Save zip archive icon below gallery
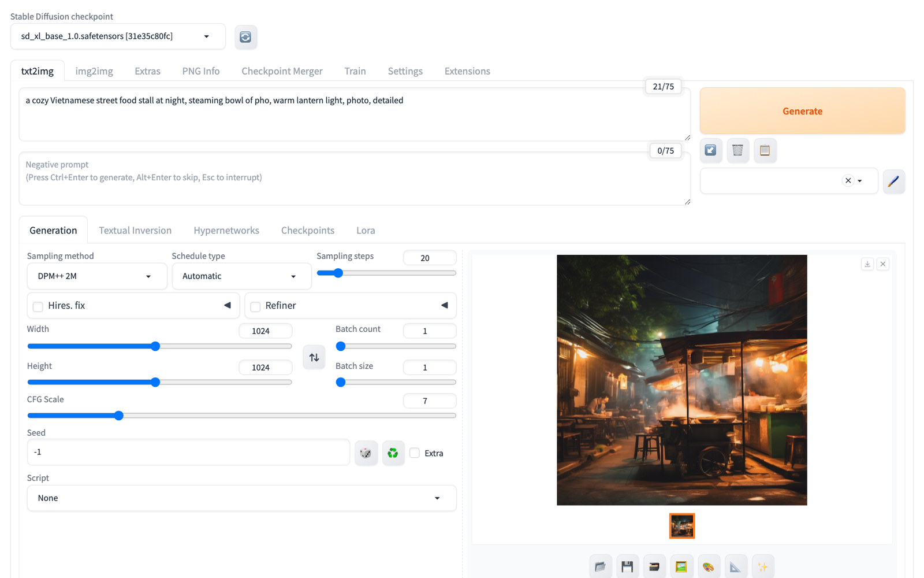Image resolution: width=924 pixels, height=578 pixels. coord(654,566)
